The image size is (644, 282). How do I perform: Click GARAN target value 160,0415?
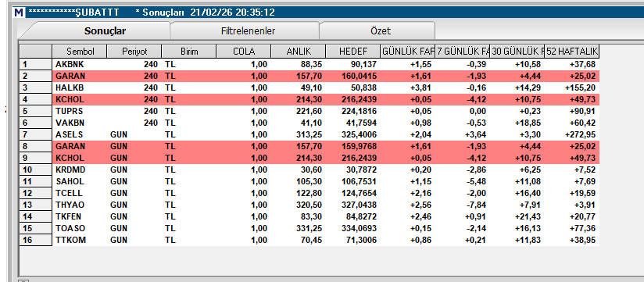(360, 76)
